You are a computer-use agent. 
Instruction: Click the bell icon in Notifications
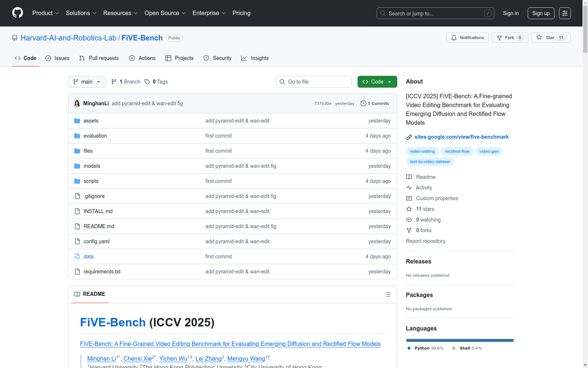pos(454,38)
